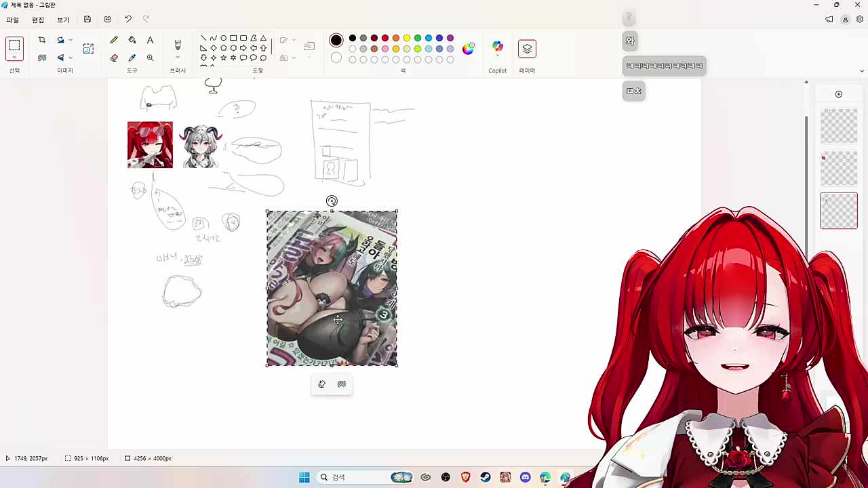Select the Fill bucket tool
The height and width of the screenshot is (488, 868).
click(132, 41)
